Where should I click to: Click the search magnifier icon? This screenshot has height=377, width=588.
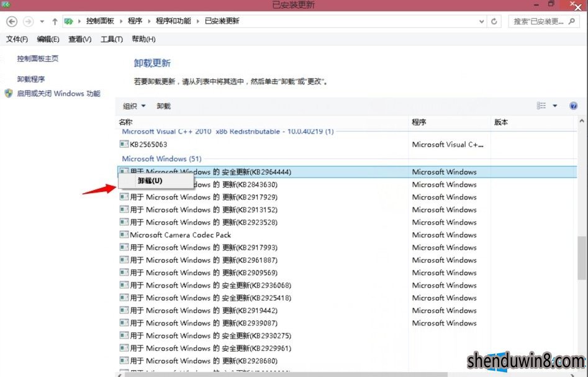[571, 21]
